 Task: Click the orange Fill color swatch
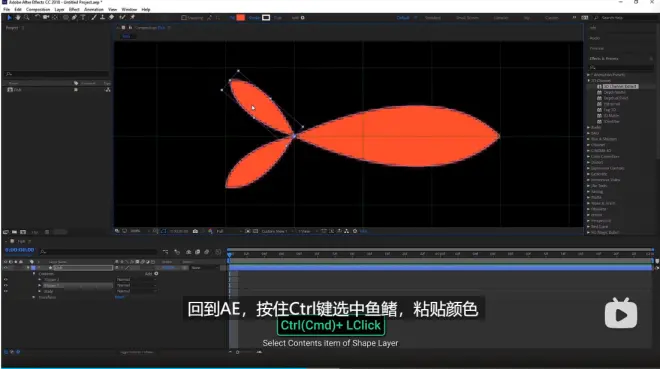[x=241, y=18]
